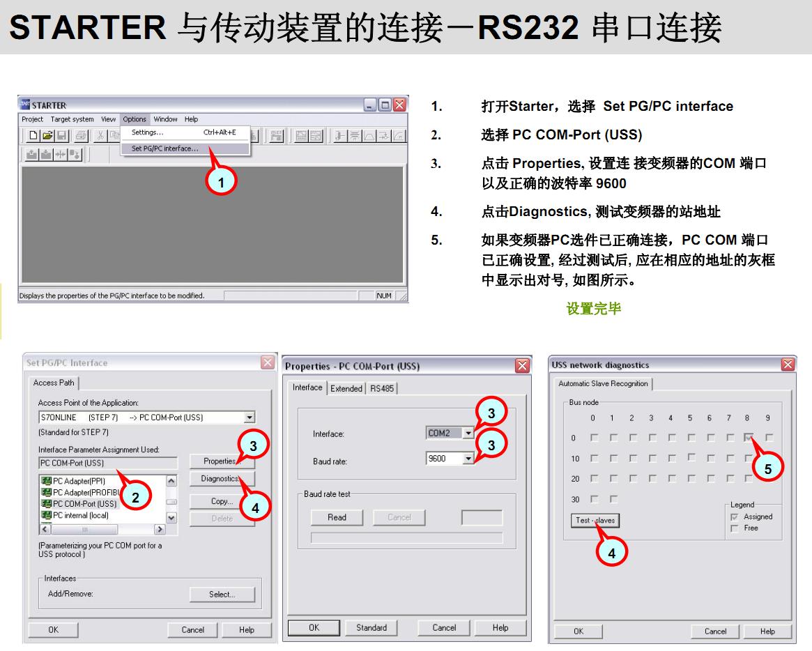
Task: Click Help in the Properties PC COM-Port dialog
Action: (x=500, y=628)
